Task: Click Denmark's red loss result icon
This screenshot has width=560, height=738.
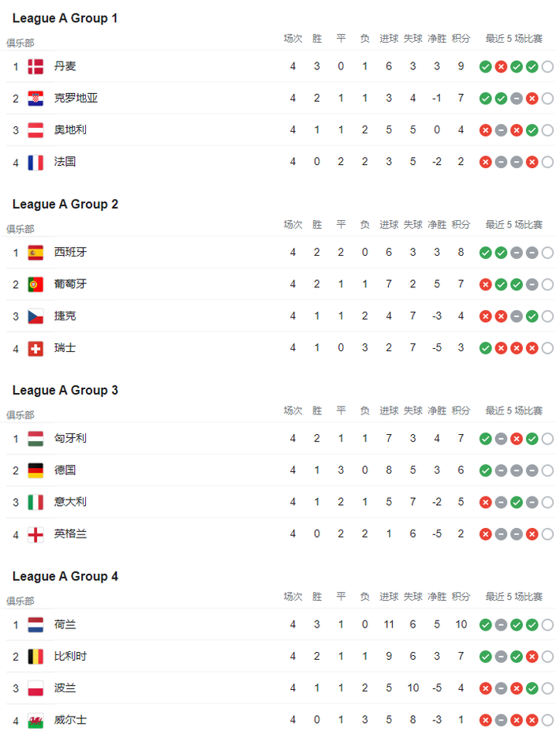Action: [x=501, y=67]
